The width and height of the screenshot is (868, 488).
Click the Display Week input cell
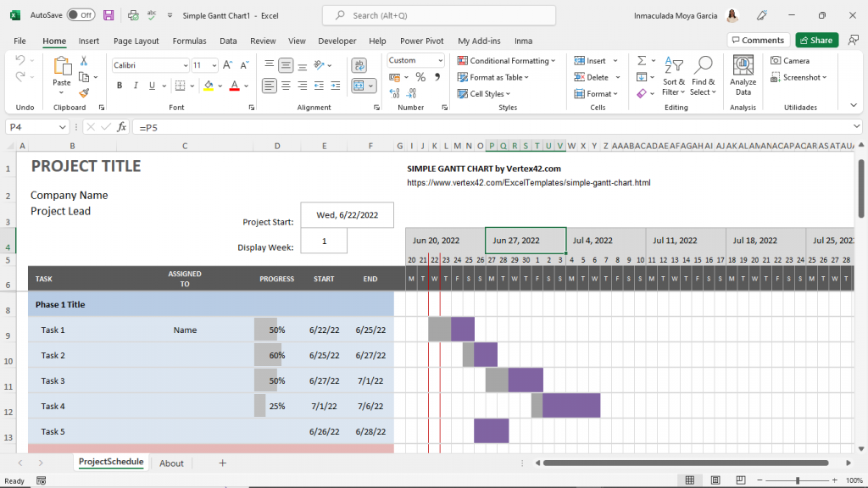click(325, 241)
